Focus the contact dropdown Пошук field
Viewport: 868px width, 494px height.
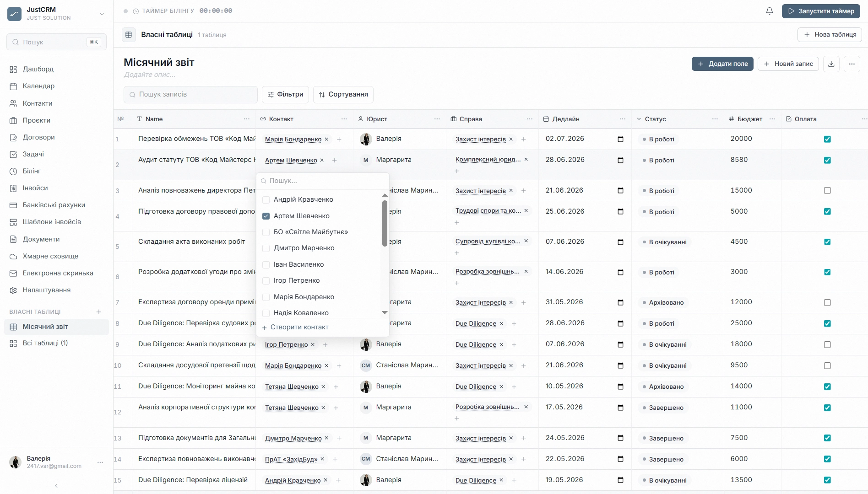tap(323, 181)
